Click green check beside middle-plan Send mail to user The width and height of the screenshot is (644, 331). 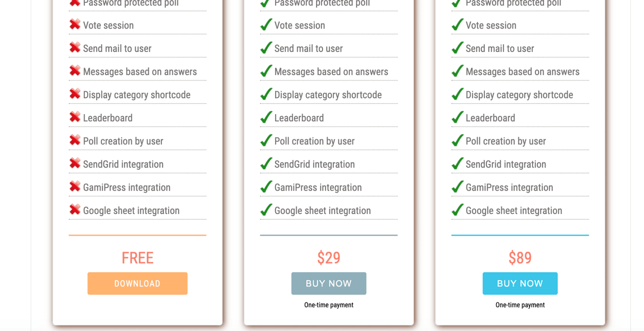coord(266,48)
